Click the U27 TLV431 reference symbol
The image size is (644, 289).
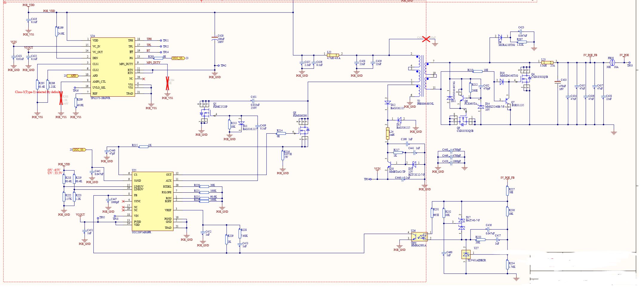pos(466,255)
